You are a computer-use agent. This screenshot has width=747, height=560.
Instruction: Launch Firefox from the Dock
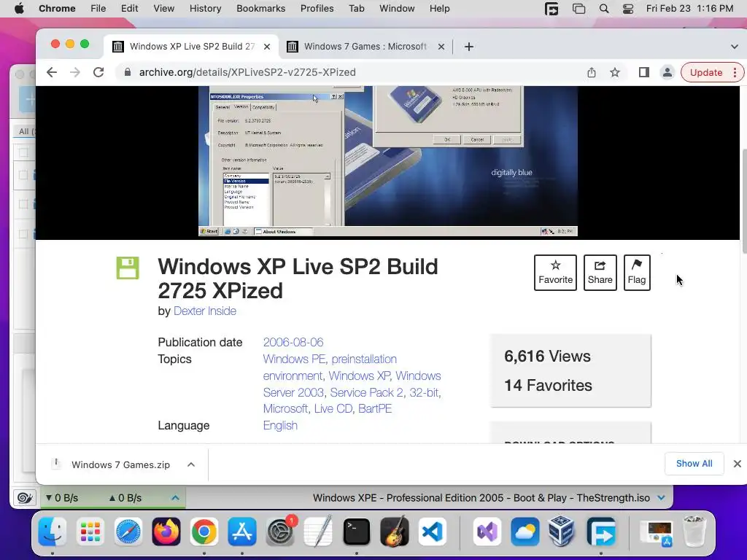tap(166, 532)
